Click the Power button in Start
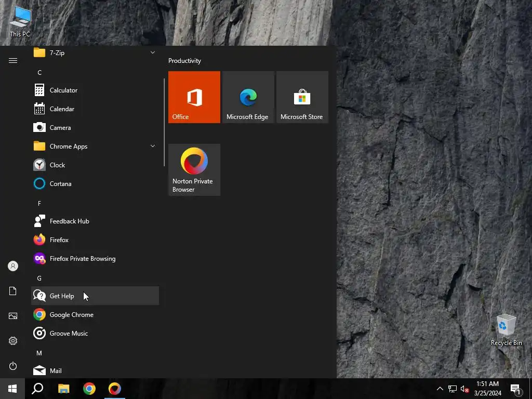The width and height of the screenshot is (532, 399). coord(13,366)
